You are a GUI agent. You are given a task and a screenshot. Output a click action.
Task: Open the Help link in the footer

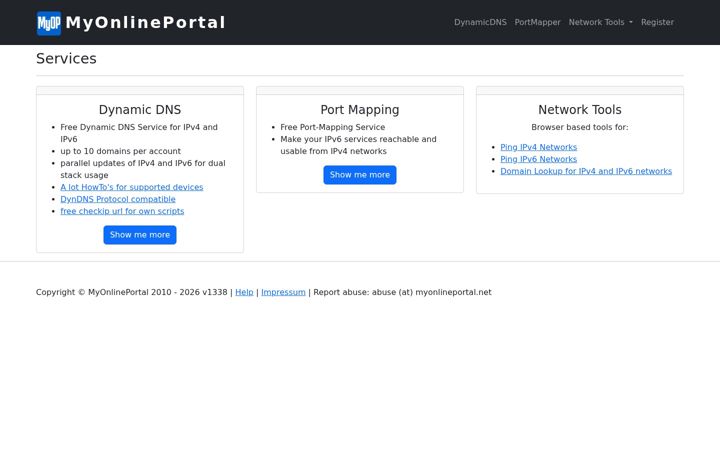[x=244, y=292]
